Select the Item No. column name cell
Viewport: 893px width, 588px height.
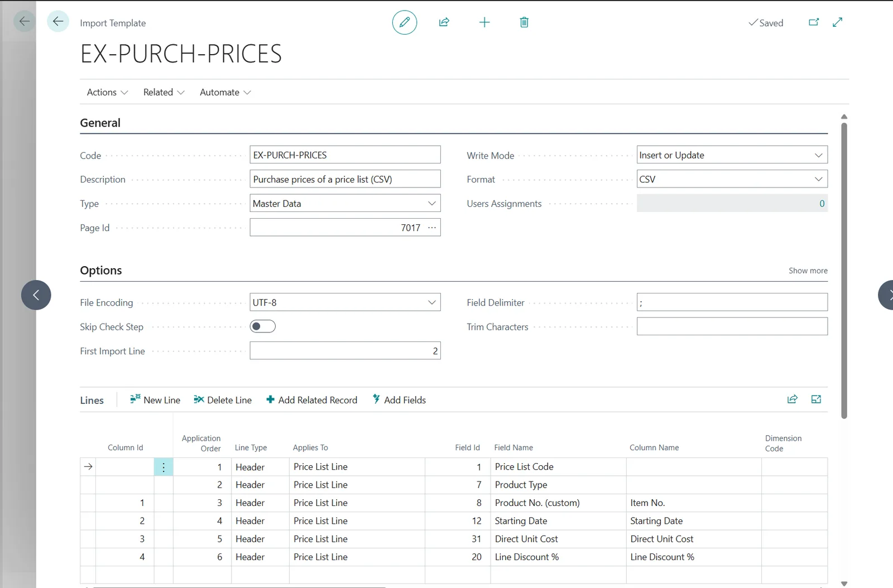694,503
